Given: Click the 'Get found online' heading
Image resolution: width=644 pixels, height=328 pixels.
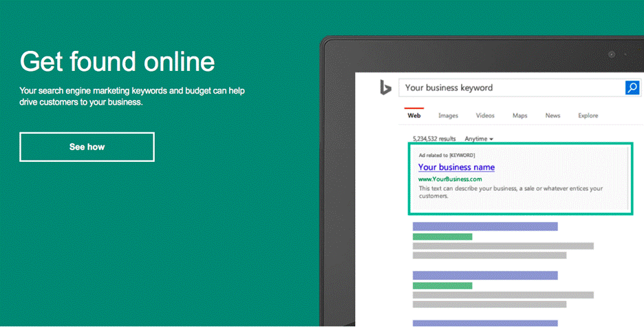Looking at the screenshot, I should 118,62.
